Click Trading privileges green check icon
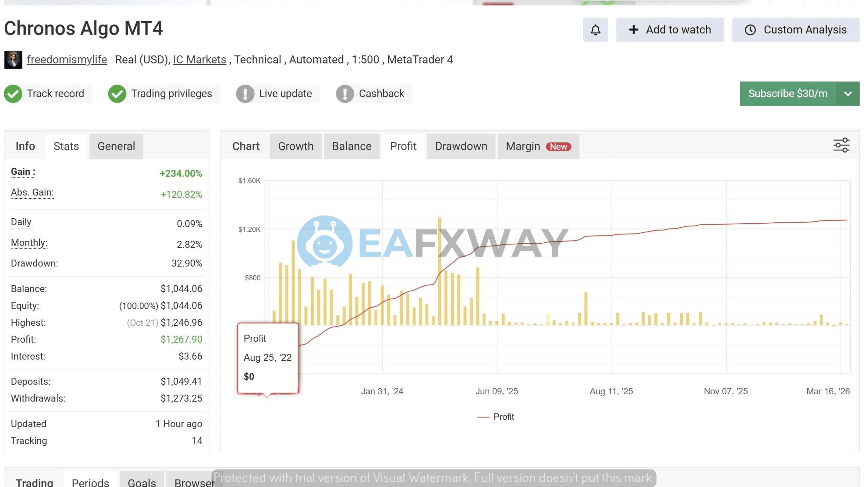 coord(117,94)
